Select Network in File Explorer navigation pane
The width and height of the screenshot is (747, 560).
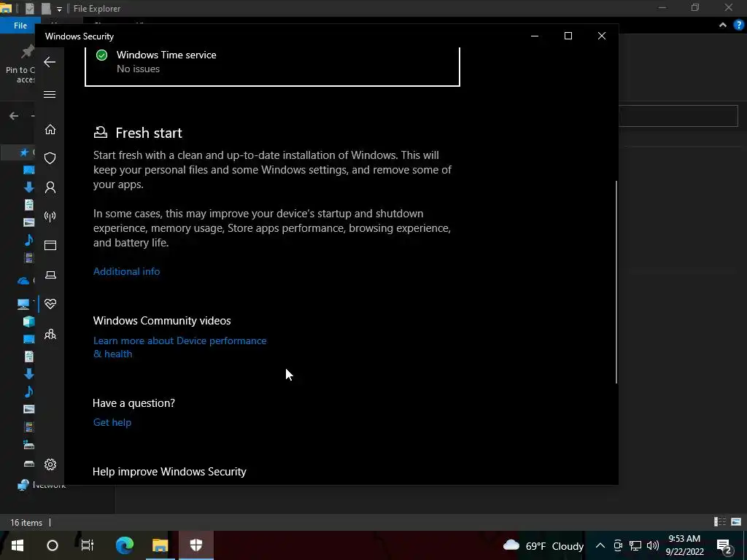pos(42,485)
